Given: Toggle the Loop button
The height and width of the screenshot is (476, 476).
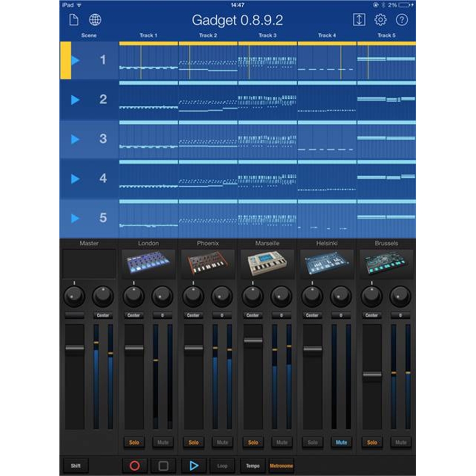Looking at the screenshot, I should click(x=222, y=465).
